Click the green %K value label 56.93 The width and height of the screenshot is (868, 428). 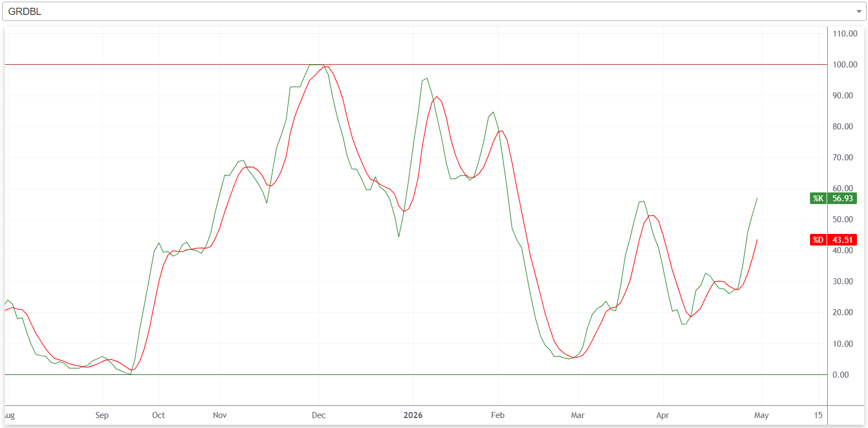pyautogui.click(x=843, y=198)
